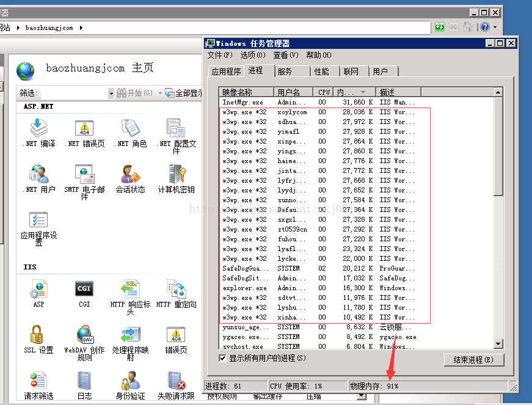Click the 全部显示 button
Screen dimensions: 532x405
pos(184,93)
